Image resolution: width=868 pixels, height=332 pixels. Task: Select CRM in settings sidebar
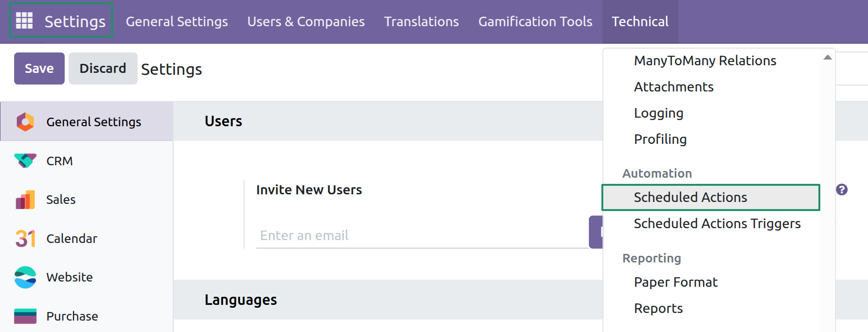point(86,161)
